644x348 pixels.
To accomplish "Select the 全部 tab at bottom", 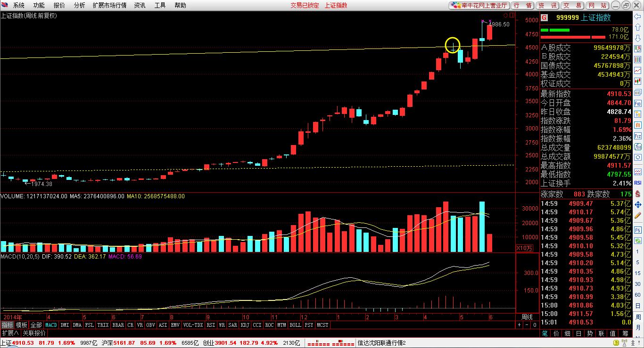I will pos(36,325).
